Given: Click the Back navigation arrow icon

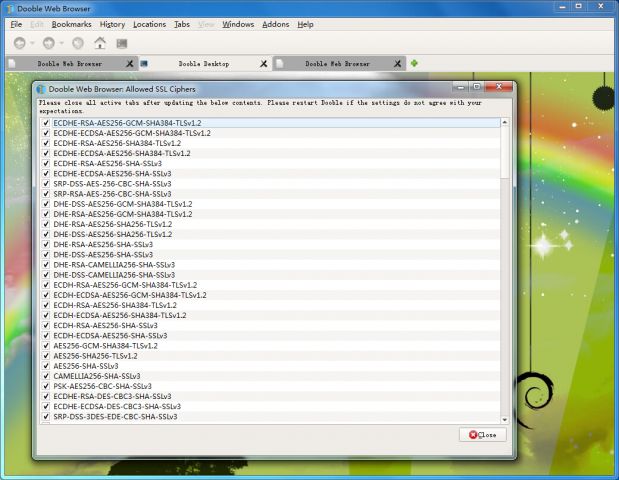Looking at the screenshot, I should point(18,43).
